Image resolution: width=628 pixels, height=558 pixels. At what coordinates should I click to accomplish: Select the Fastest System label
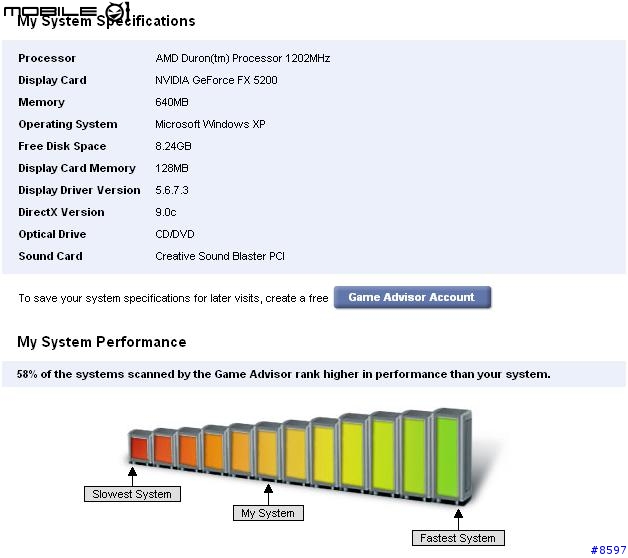pyautogui.click(x=458, y=538)
